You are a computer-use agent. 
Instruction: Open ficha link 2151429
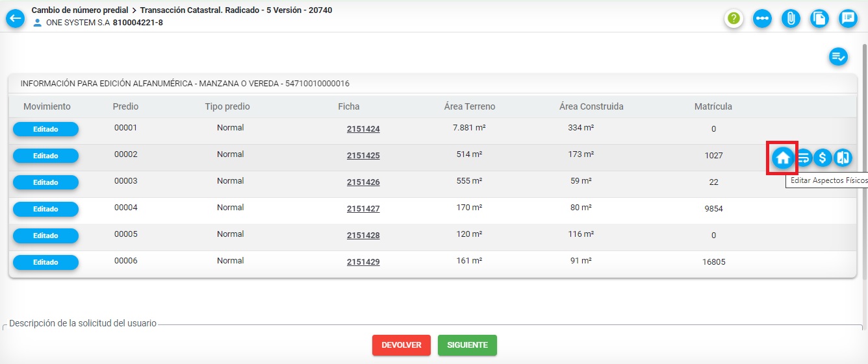pyautogui.click(x=363, y=262)
